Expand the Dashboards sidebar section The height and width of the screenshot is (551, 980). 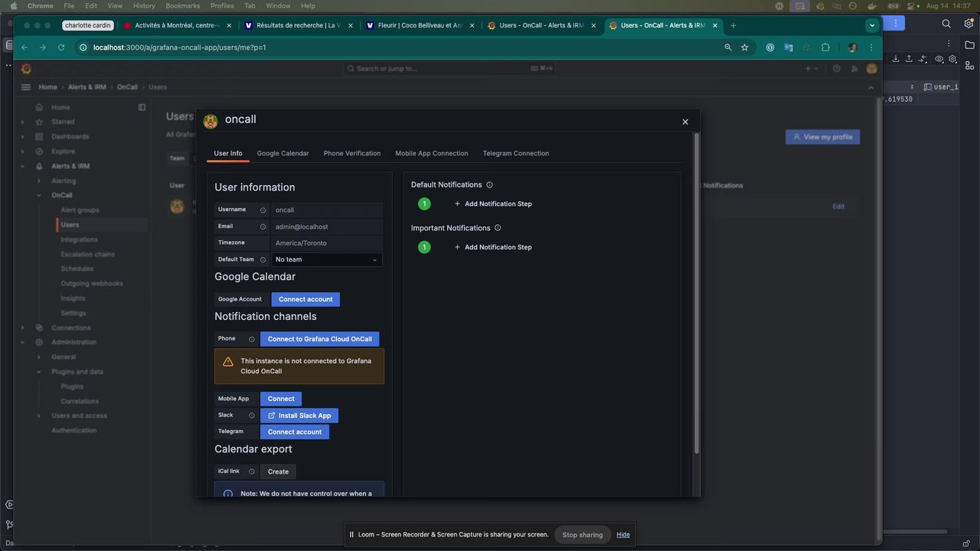click(x=23, y=137)
